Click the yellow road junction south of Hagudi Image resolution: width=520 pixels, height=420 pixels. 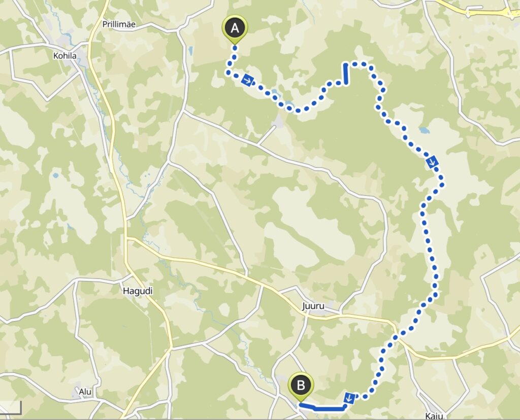(x=171, y=347)
